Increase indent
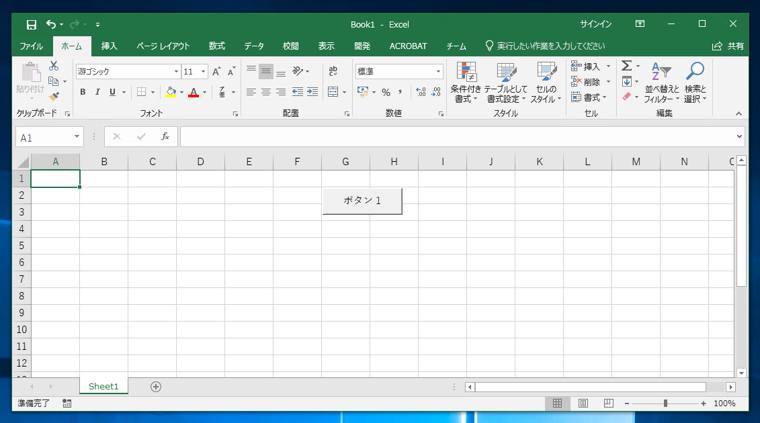The height and width of the screenshot is (423, 760). (x=313, y=92)
